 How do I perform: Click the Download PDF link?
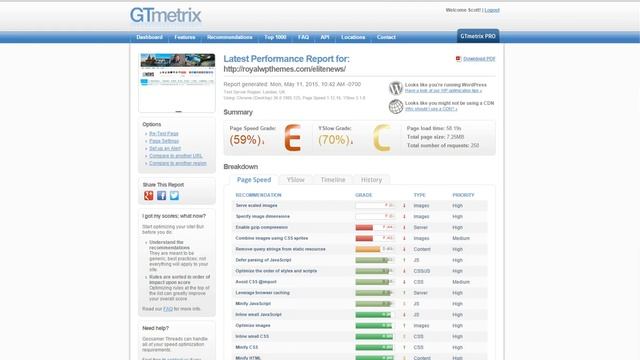click(479, 59)
